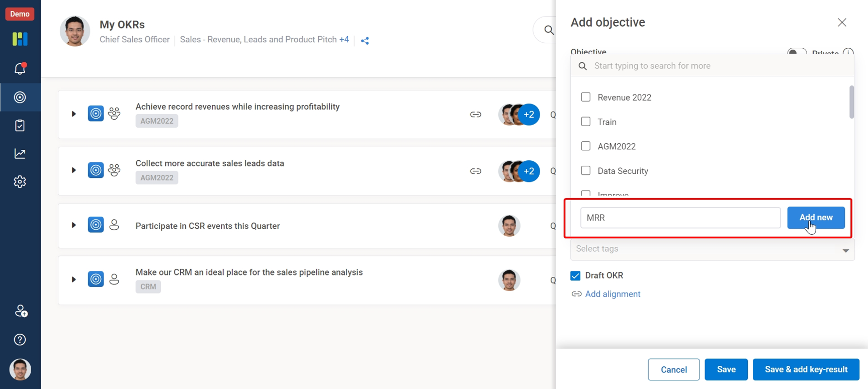The width and height of the screenshot is (868, 389).
Task: Click 'Sales - Revenue, Leads and Product Pitch' text
Action: pos(258,39)
